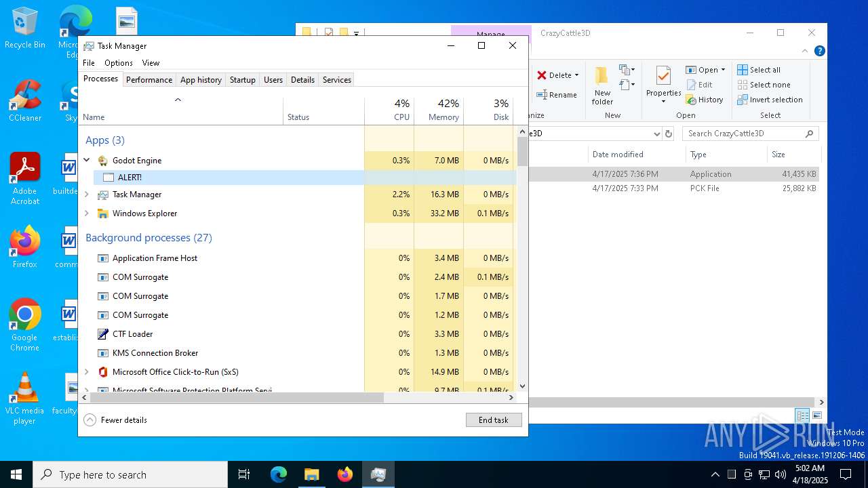Viewport: 868px width, 488px height.
Task: Click the CTF Loader process icon
Action: tap(103, 334)
